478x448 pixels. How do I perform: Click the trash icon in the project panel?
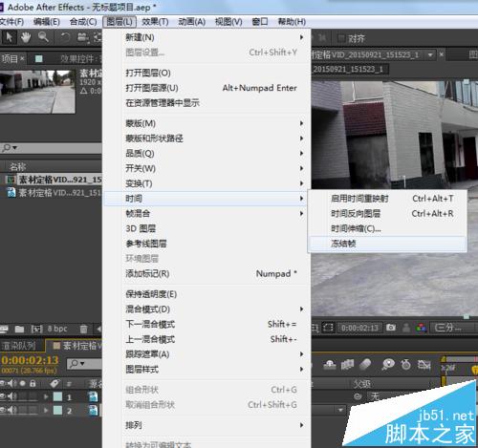click(x=83, y=329)
